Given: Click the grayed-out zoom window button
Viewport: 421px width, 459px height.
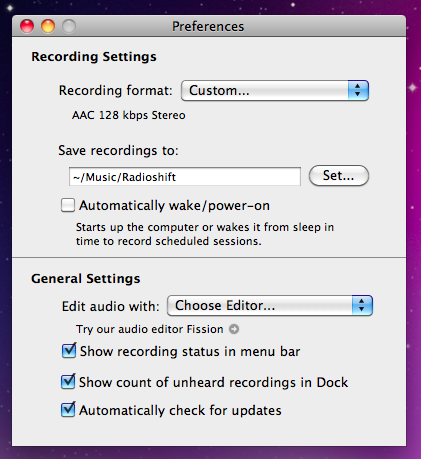Looking at the screenshot, I should pyautogui.click(x=69, y=26).
